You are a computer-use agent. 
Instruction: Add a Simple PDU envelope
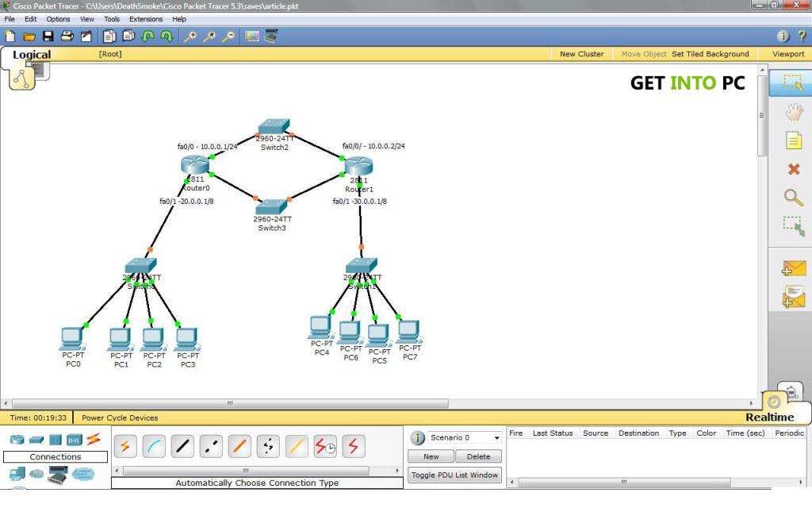coord(794,268)
